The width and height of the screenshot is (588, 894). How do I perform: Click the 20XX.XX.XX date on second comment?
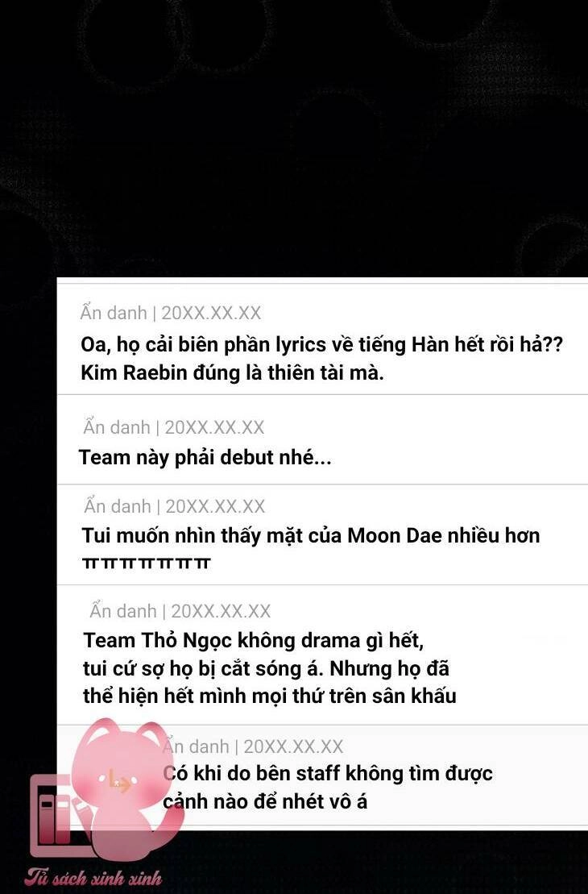point(215,427)
